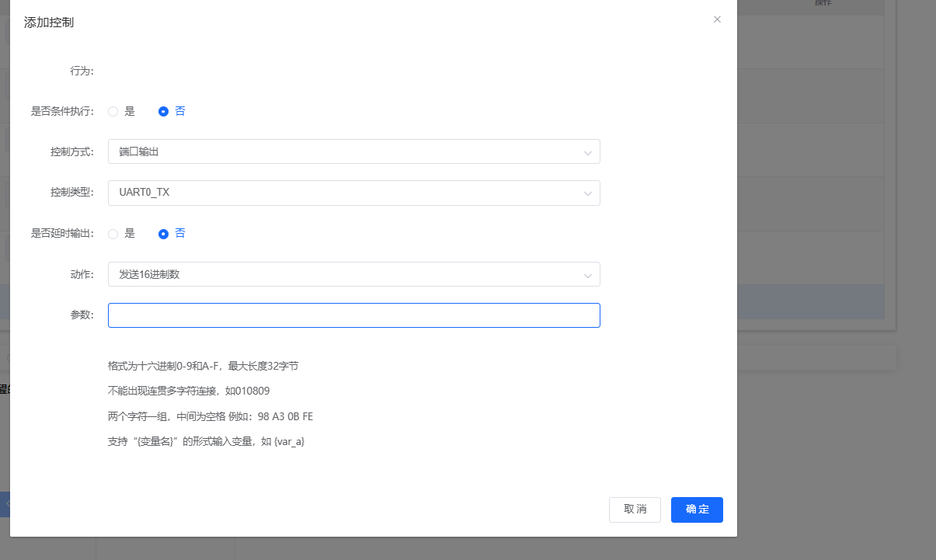This screenshot has height=560, width=936.
Task: Click inside the empty parameter text box
Action: pyautogui.click(x=353, y=315)
